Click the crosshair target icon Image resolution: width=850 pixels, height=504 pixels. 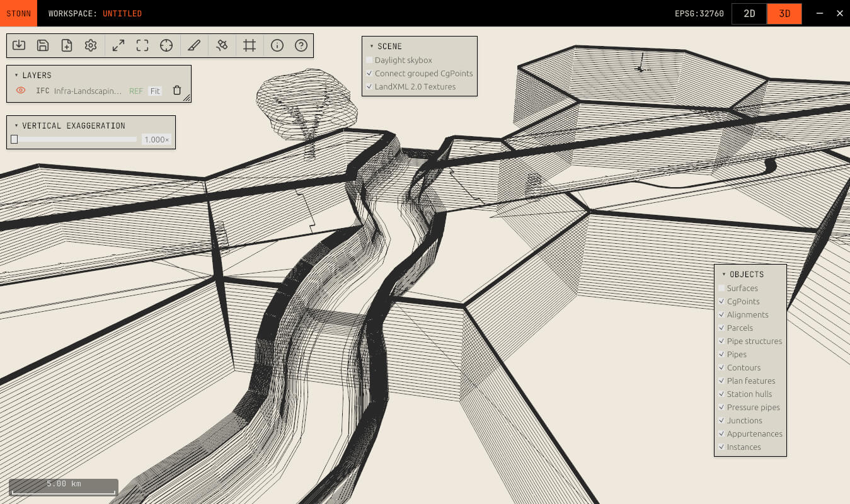[x=166, y=45]
